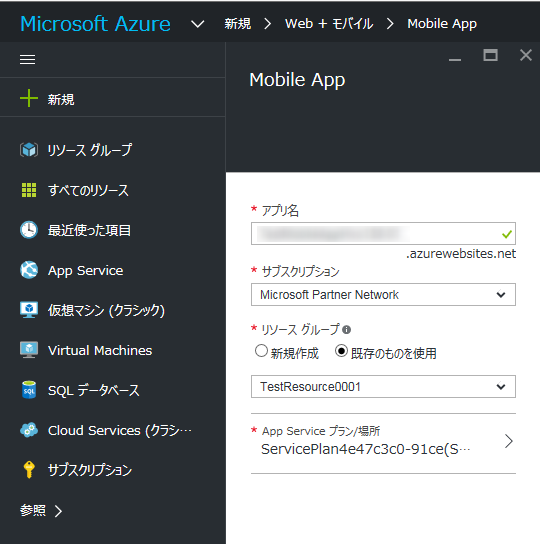This screenshot has width=540, height=544.
Task: Open Virtual Machines in the sidebar
Action: point(100,350)
